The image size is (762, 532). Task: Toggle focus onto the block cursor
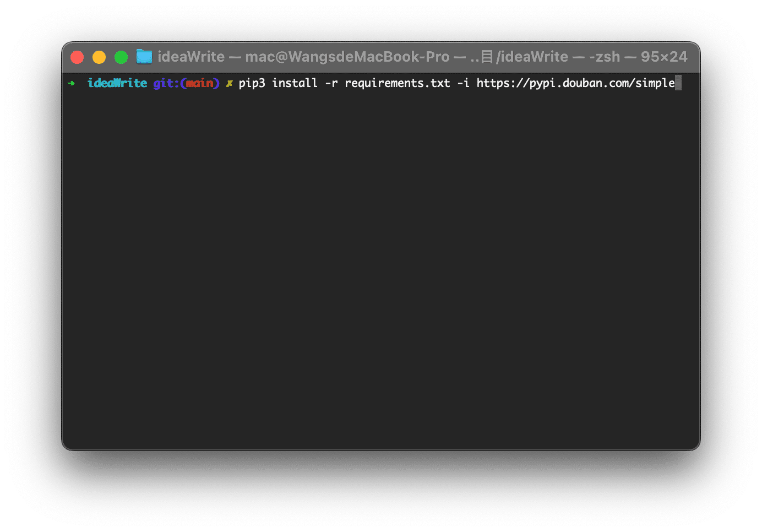click(679, 83)
